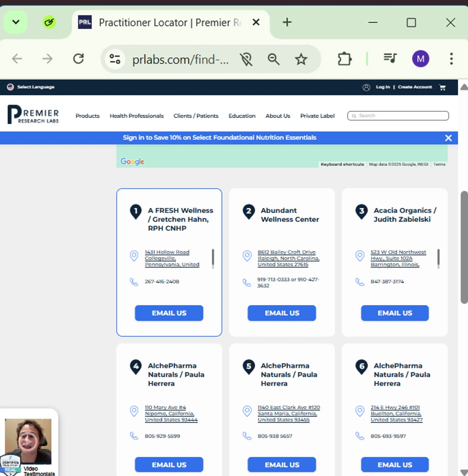This screenshot has width=468, height=476.
Task: Click the scroll-up arrow of page scrollbar
Action: tap(464, 87)
